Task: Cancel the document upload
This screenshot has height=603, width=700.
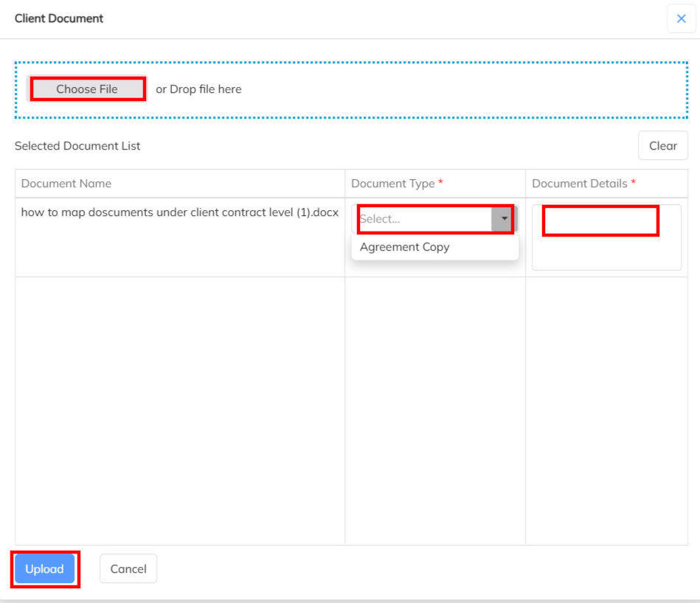Action: 128,569
